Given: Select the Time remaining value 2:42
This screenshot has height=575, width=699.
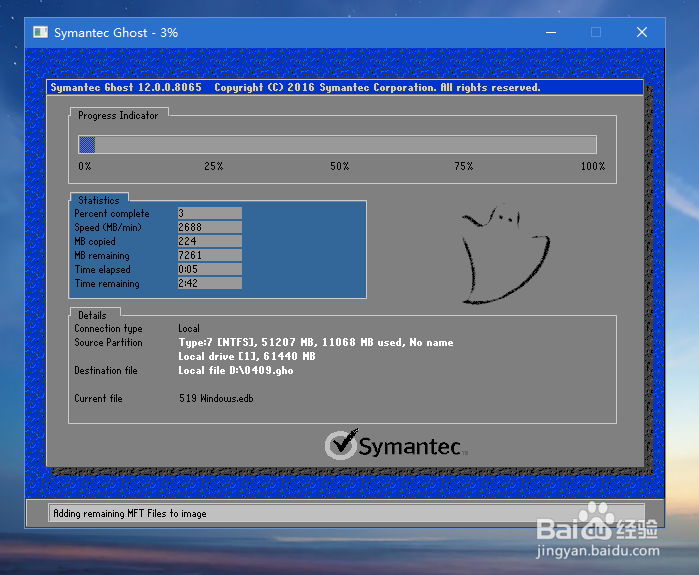Looking at the screenshot, I should (x=210, y=283).
